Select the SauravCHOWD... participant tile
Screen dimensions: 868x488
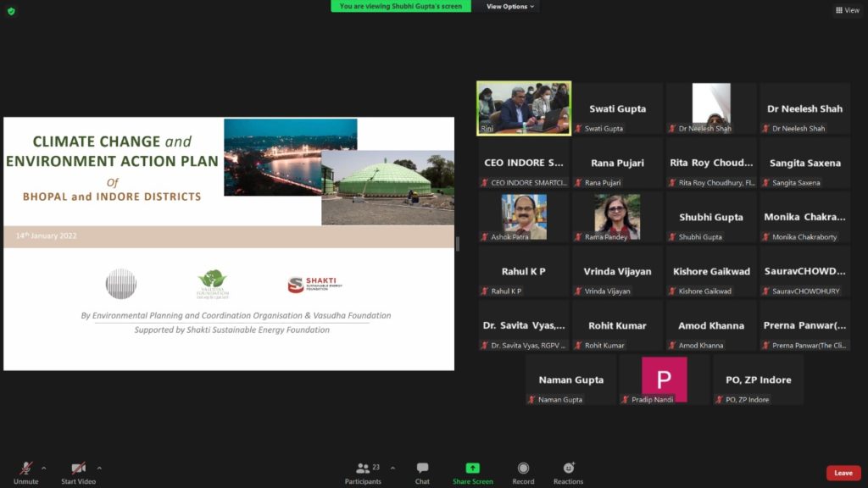click(805, 271)
